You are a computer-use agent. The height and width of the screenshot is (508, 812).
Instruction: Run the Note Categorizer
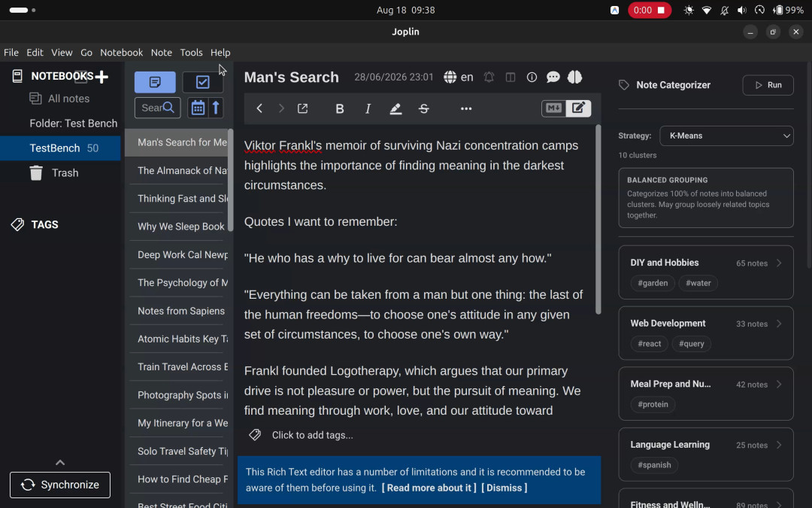click(768, 85)
